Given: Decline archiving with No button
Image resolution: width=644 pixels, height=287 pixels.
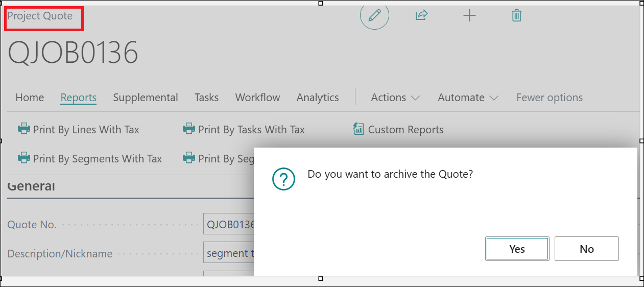Looking at the screenshot, I should click(587, 249).
